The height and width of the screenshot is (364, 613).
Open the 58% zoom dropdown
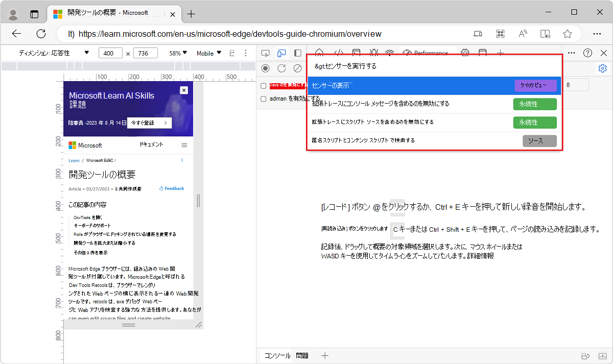tap(178, 53)
